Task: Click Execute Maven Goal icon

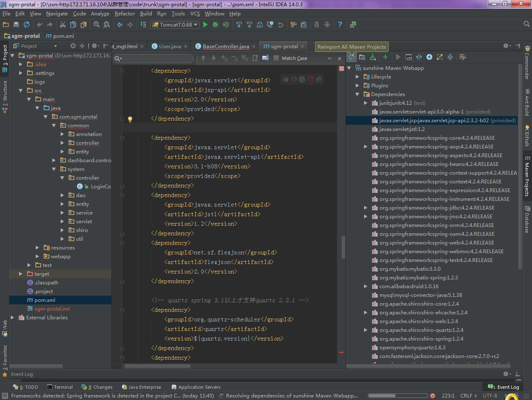Action: click(x=409, y=57)
